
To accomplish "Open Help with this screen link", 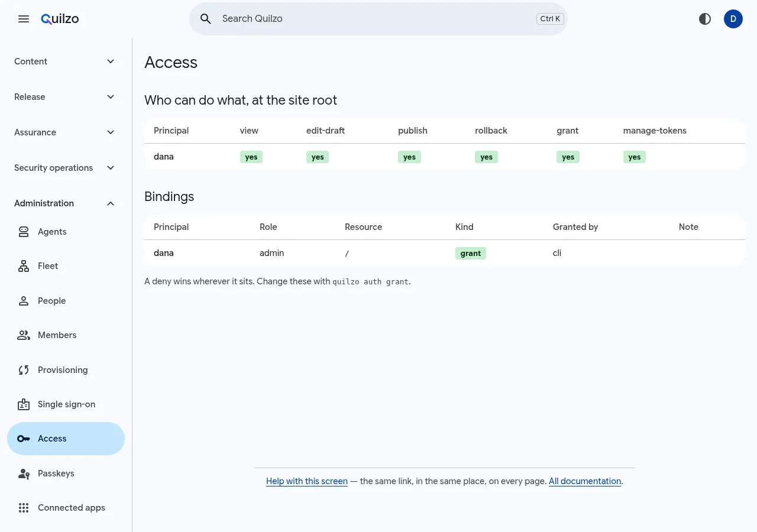I will pyautogui.click(x=307, y=481).
